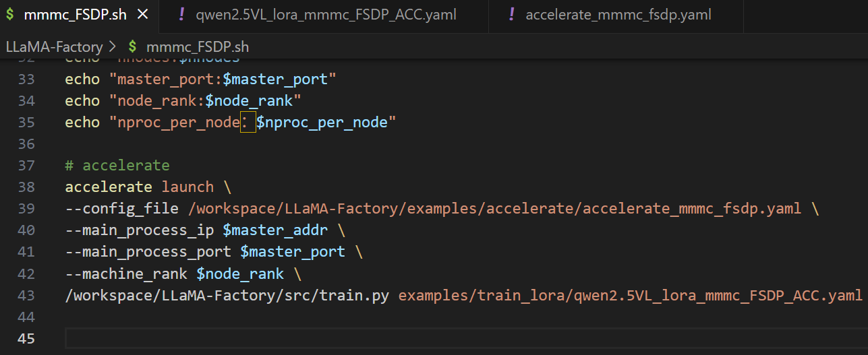
Task: Click the shell file icon in the breadcrumb
Action: pos(133,47)
